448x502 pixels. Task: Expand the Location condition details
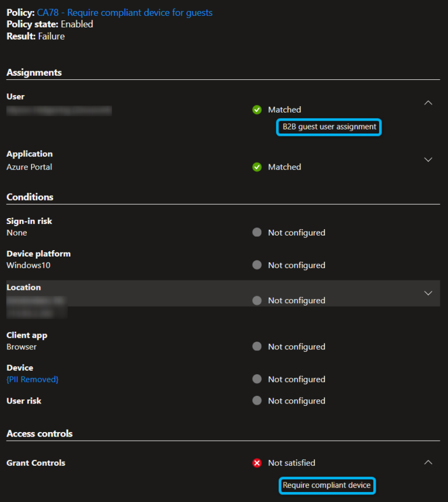(x=428, y=293)
